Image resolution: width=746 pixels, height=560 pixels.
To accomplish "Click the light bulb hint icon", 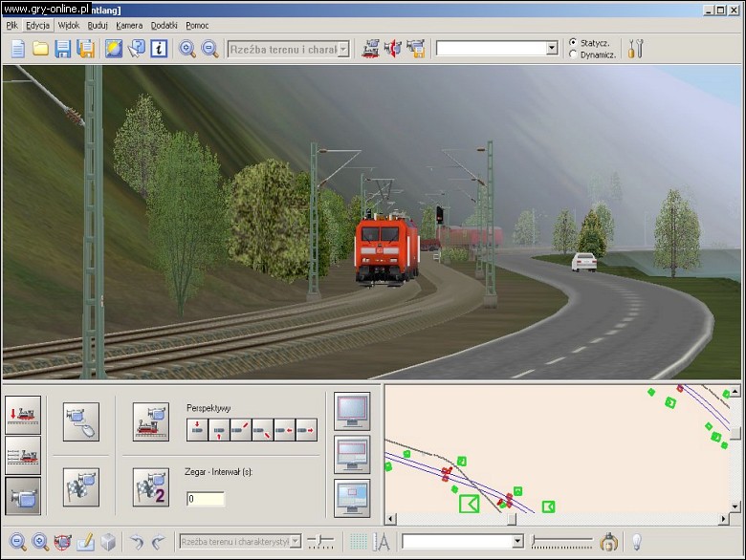I will (x=637, y=542).
